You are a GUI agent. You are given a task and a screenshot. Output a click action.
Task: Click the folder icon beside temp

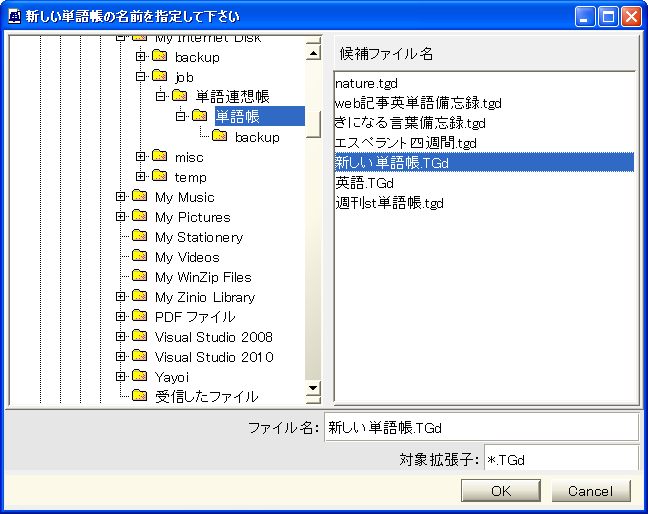[x=160, y=176]
